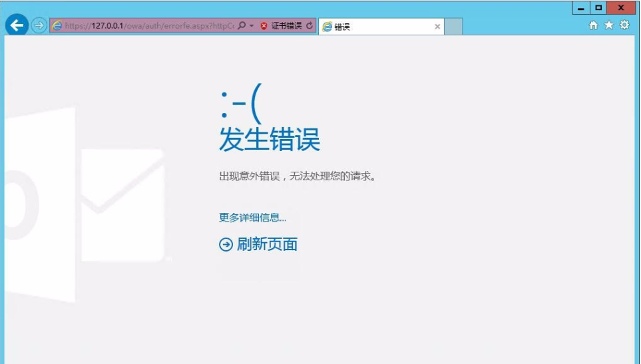
Task: Click the 更多详细信息... link
Action: coord(253,218)
